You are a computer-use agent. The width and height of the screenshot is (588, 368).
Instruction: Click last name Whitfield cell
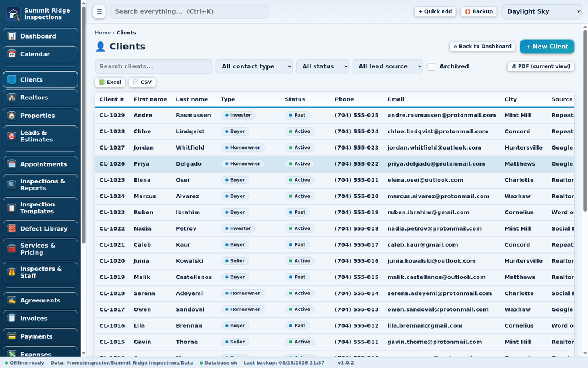pyautogui.click(x=190, y=148)
